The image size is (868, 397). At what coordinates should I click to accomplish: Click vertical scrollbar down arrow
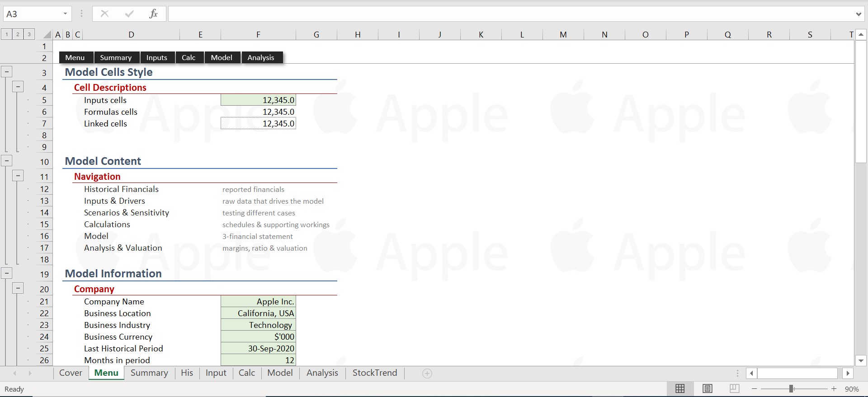coord(861,361)
